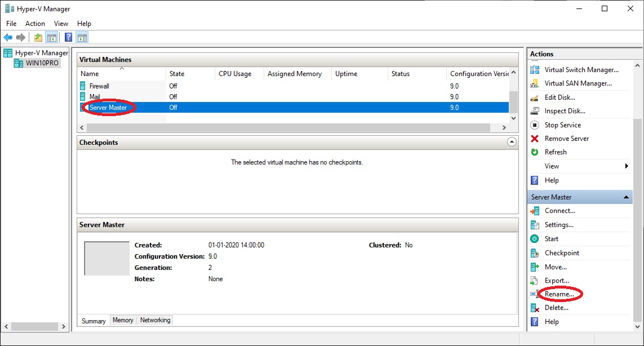644x346 pixels.
Task: Click the Actions pane scroll up arrow
Action: point(637,65)
